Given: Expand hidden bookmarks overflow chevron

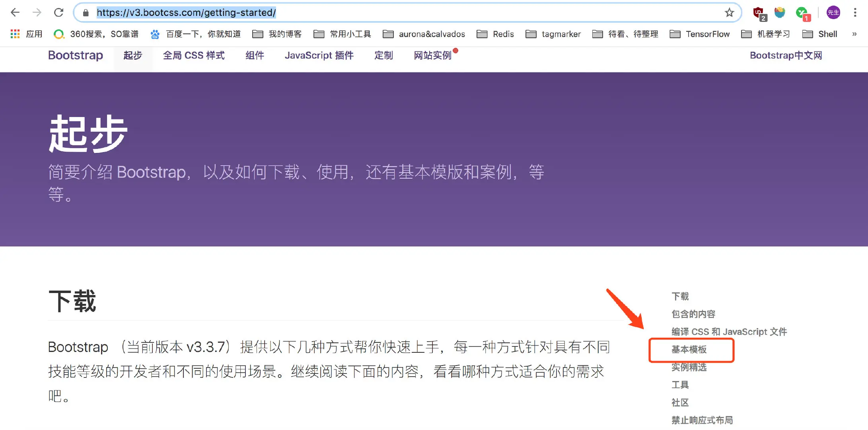Looking at the screenshot, I should click(854, 34).
